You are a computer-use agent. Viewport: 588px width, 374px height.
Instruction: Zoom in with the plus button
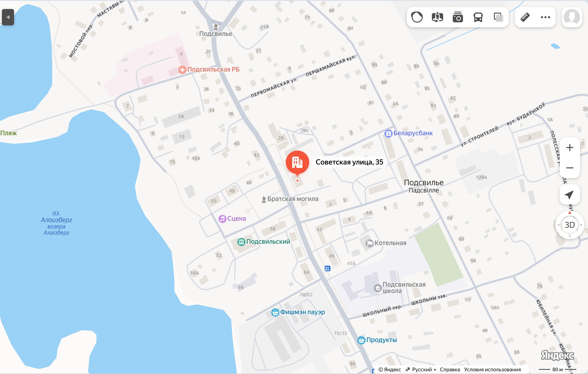pyautogui.click(x=570, y=148)
